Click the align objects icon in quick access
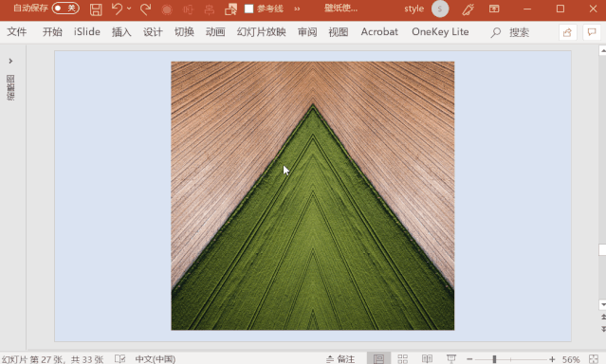Screen dimensions: 606x364 pos(188,9)
